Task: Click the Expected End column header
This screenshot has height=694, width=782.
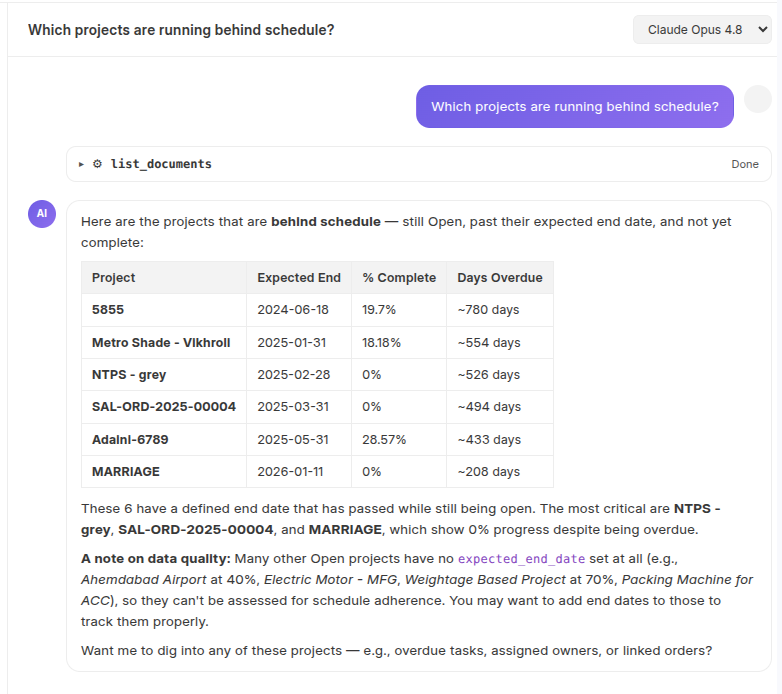Action: [299, 278]
